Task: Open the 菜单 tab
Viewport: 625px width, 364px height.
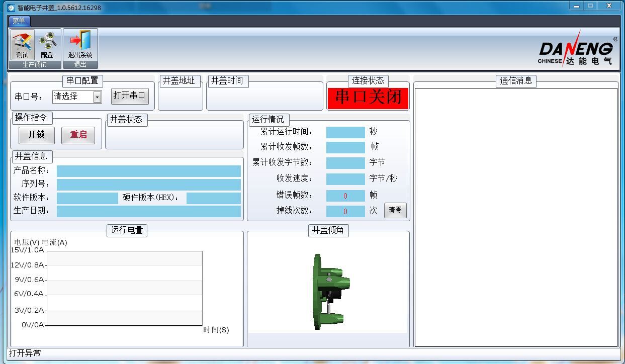Action: click(x=19, y=21)
